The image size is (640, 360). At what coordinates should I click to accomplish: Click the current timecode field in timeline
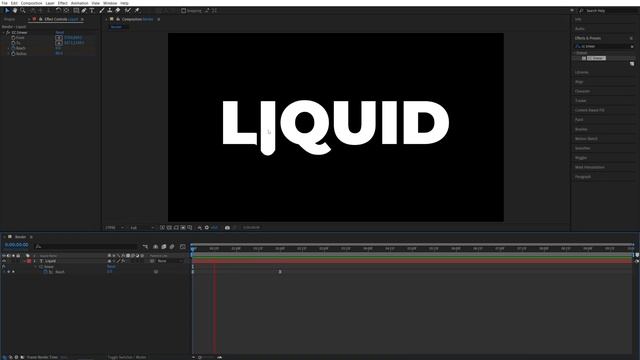click(16, 245)
